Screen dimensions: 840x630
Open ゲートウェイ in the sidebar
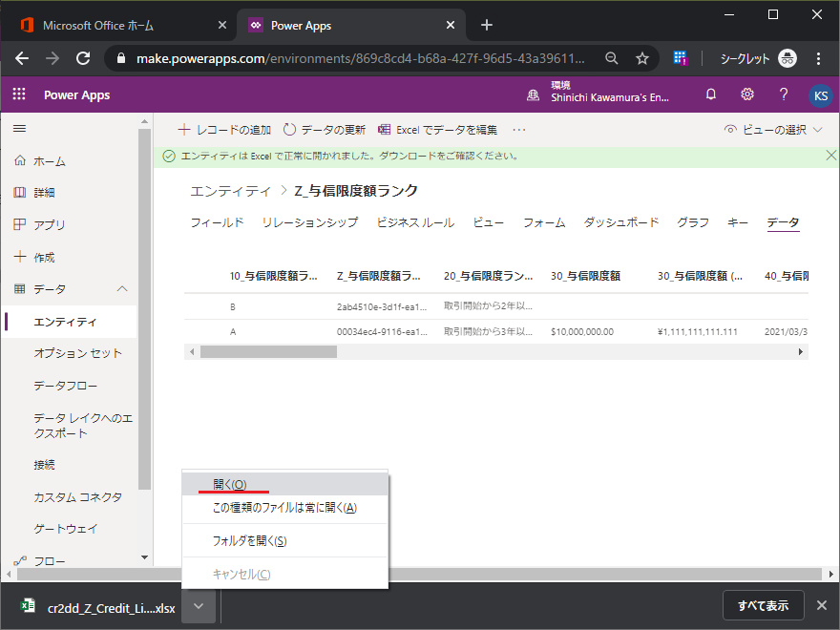pos(65,529)
